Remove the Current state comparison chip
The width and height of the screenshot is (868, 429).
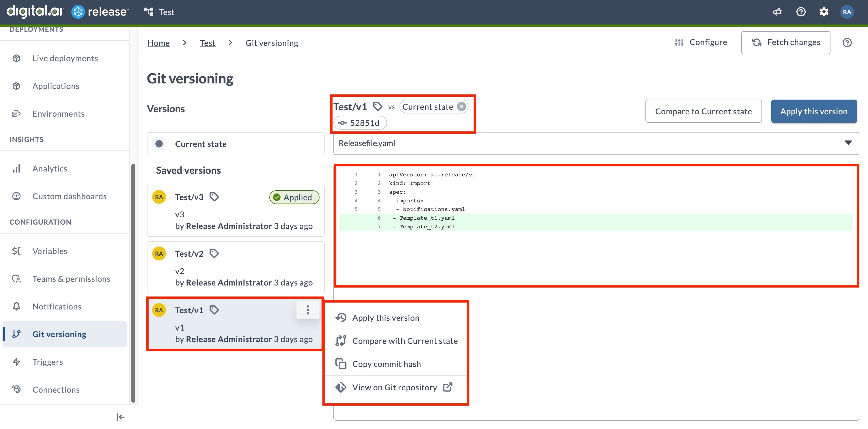tap(461, 106)
